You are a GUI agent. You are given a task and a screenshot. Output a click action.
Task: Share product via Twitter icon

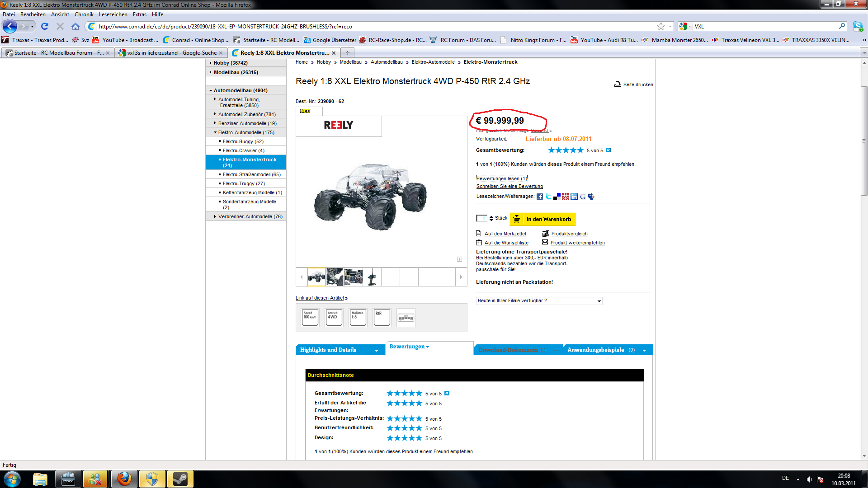[x=548, y=197]
